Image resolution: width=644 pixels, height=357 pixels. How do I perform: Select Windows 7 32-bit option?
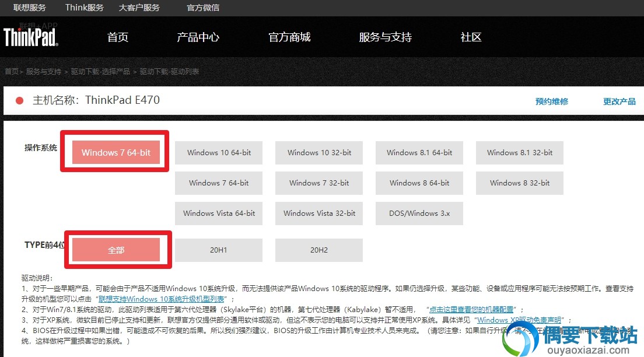(319, 183)
